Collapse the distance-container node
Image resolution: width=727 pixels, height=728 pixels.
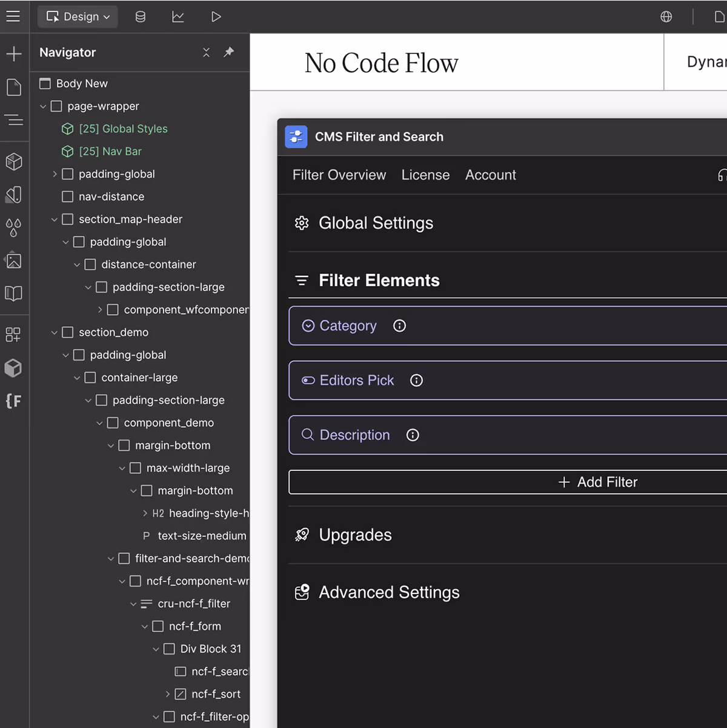tap(77, 265)
